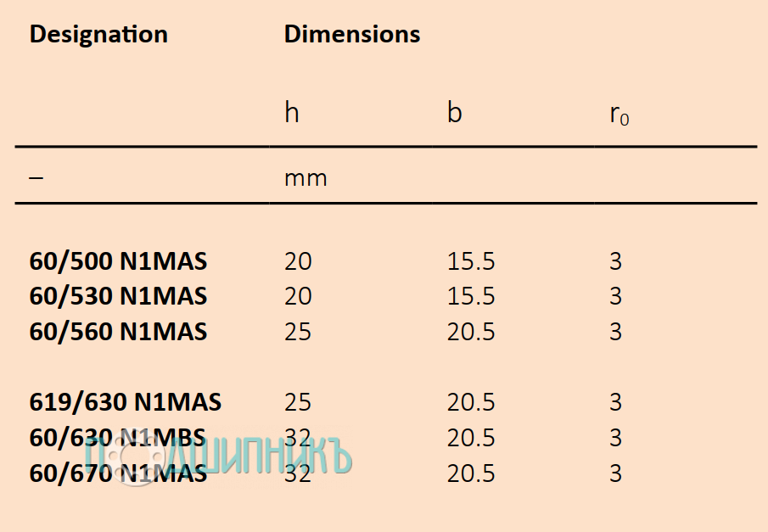Click h value 20 for 60/500 N1MAS
The image size is (768, 532).
pos(298,260)
